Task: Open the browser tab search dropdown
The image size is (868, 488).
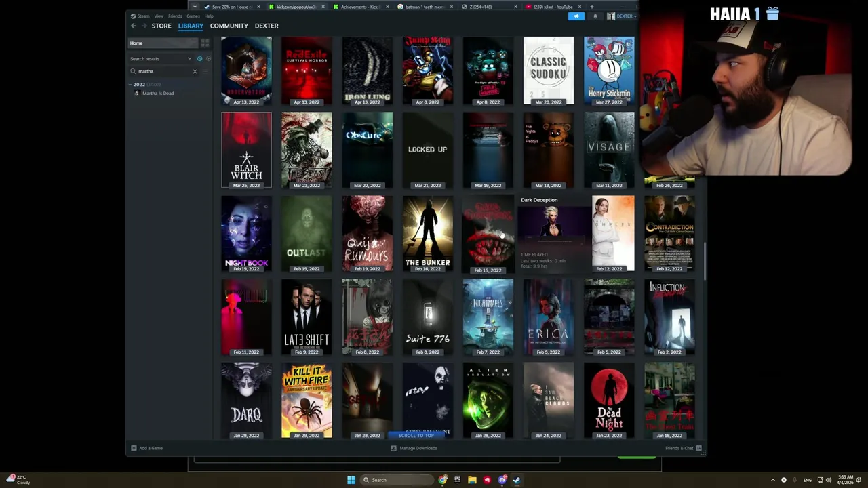Action: (x=195, y=7)
